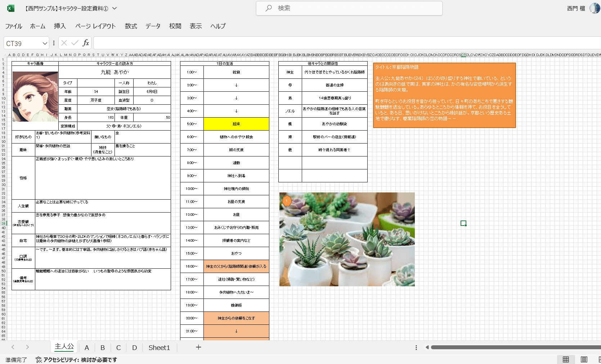Select the orange 神主からの依頼をこなす cell
This screenshot has height=364, width=601.
pyautogui.click(x=236, y=318)
